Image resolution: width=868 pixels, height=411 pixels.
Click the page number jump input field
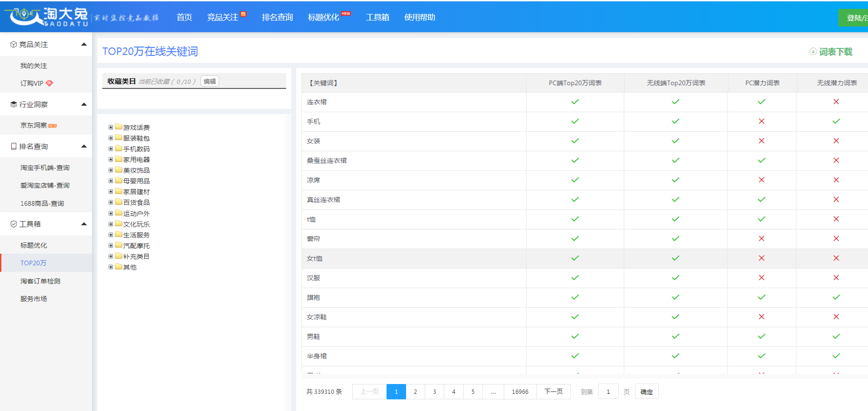tap(608, 392)
